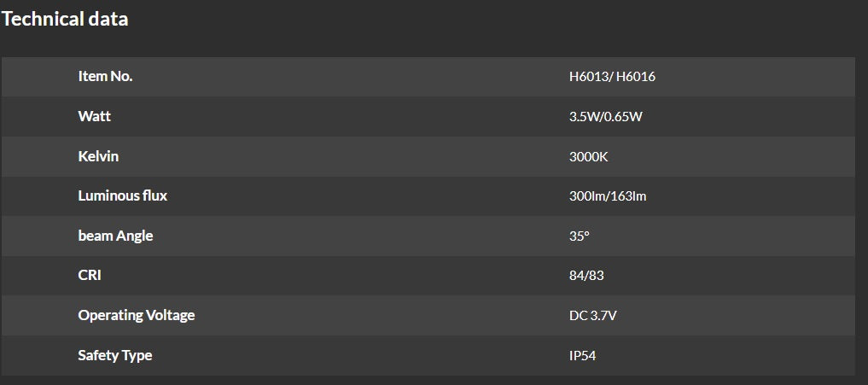
Task: Select the beam Angle label
Action: point(115,236)
